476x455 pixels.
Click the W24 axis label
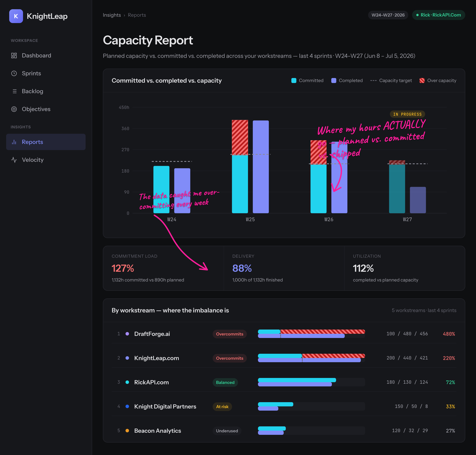[172, 219]
